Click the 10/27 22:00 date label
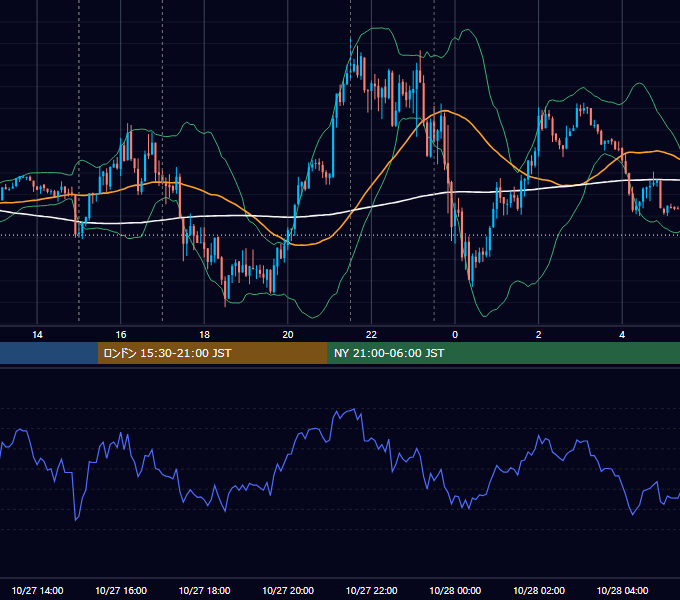Image resolution: width=680 pixels, height=600 pixels. 371,590
